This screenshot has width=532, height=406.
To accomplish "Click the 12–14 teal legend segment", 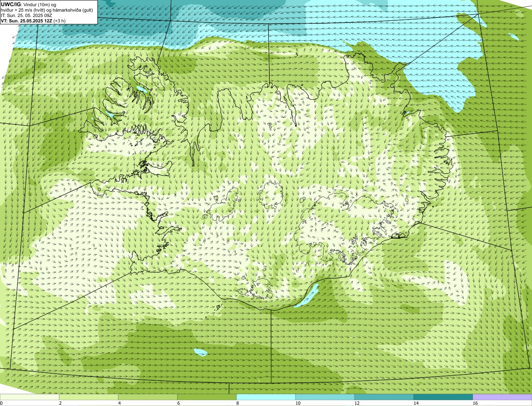I will (x=384, y=397).
